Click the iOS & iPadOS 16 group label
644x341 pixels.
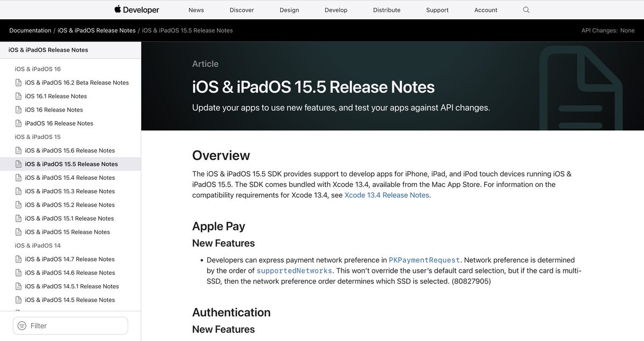point(38,69)
